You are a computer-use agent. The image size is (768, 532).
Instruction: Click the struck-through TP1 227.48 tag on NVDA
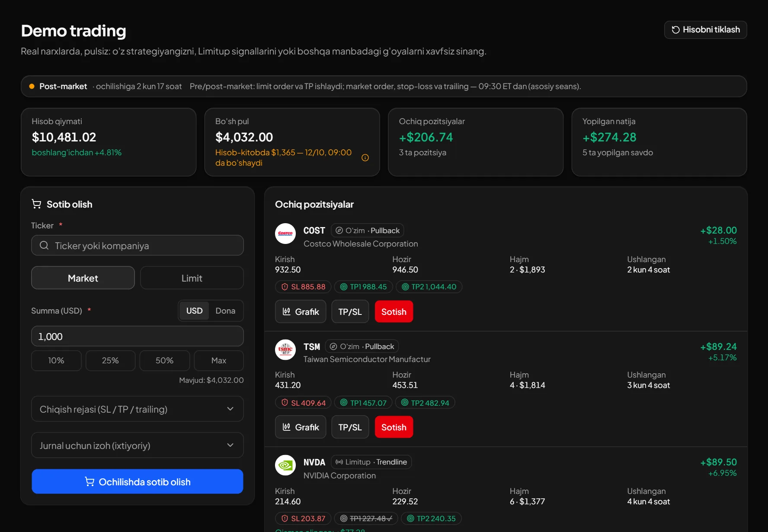point(366,518)
